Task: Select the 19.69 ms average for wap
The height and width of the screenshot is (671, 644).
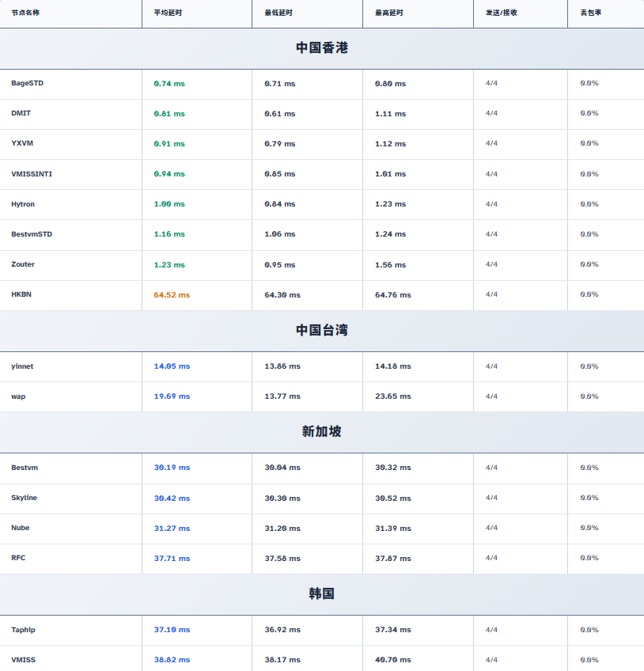Action: (x=172, y=396)
